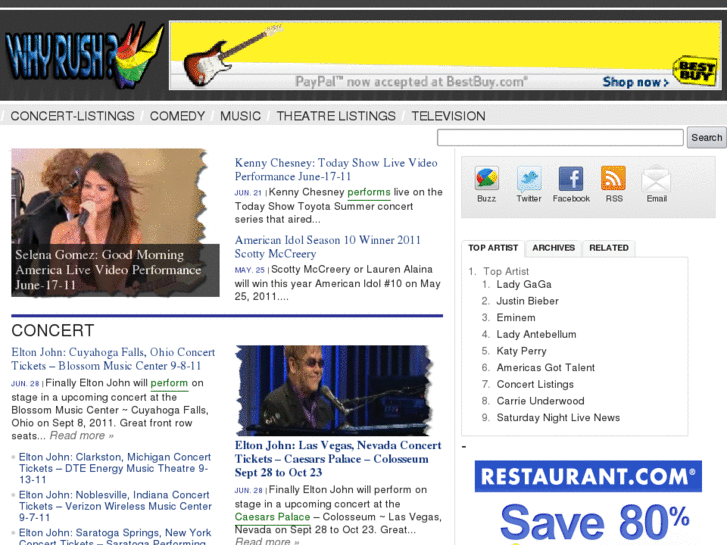This screenshot has width=727, height=545.
Task: Select Lady Antebellum in top artists
Action: 536,334
